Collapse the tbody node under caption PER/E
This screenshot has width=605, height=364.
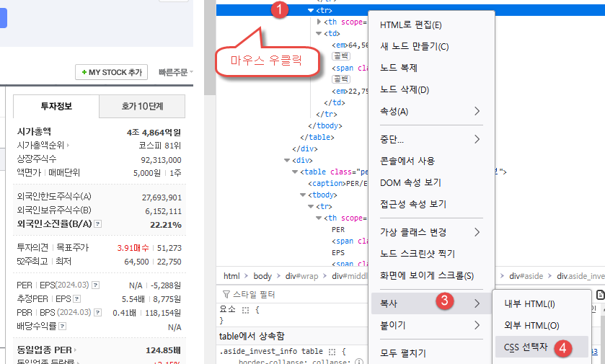tap(303, 195)
